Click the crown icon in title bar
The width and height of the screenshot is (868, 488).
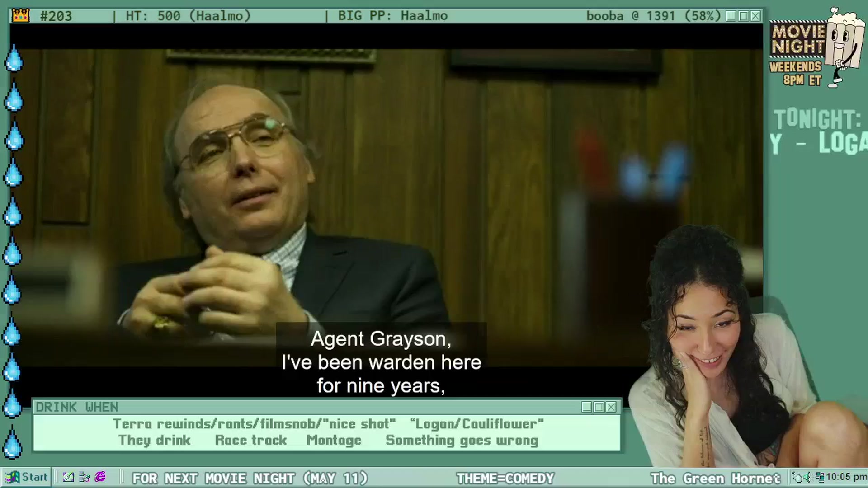[x=21, y=16]
